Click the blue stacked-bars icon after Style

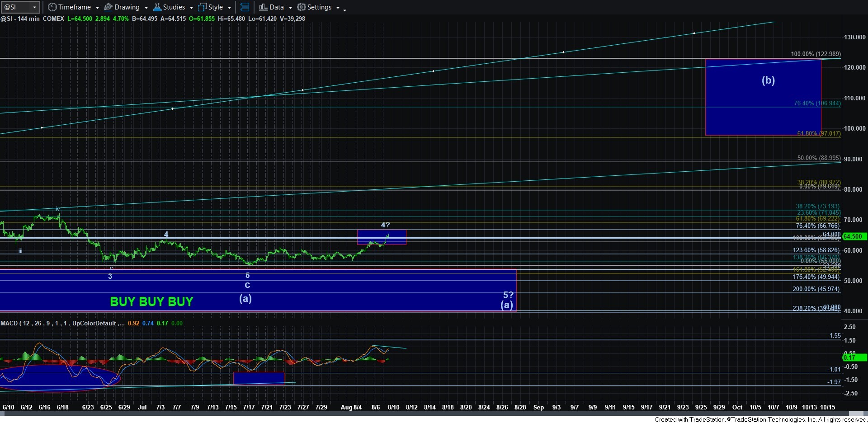(245, 7)
